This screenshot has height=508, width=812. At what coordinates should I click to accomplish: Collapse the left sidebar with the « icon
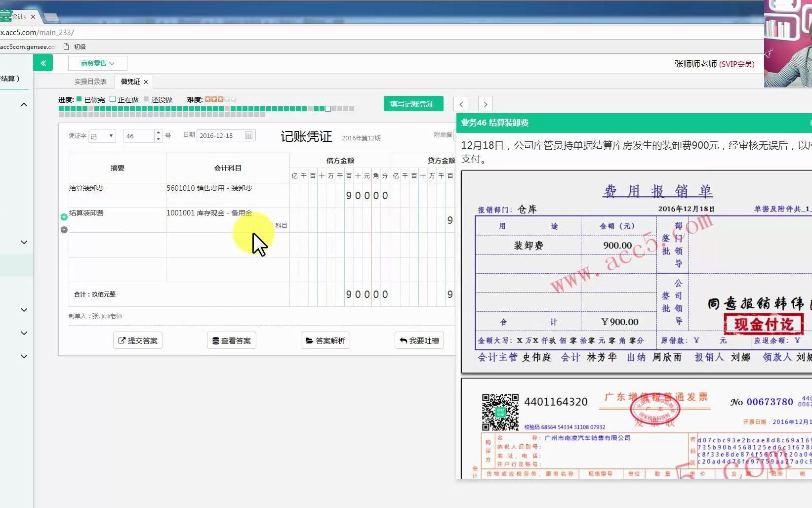click(43, 63)
